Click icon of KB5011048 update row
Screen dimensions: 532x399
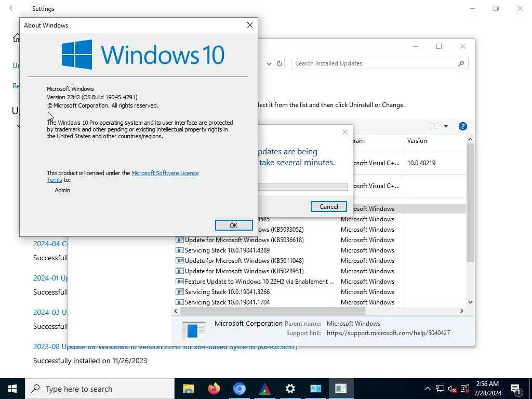[179, 261]
